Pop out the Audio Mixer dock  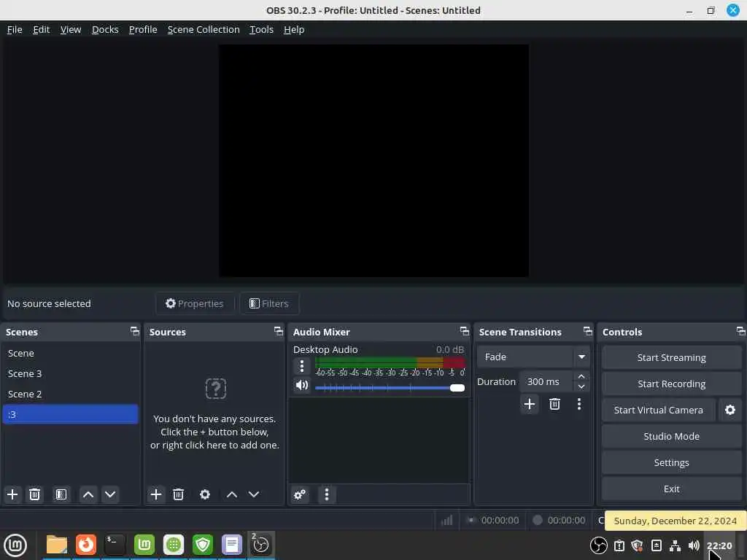coord(465,331)
